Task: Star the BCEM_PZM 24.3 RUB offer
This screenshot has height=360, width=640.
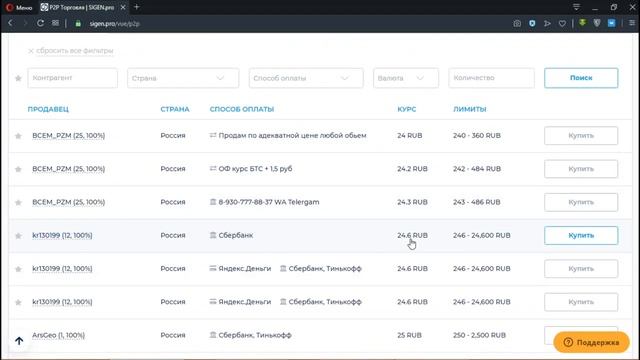Action: 18,202
